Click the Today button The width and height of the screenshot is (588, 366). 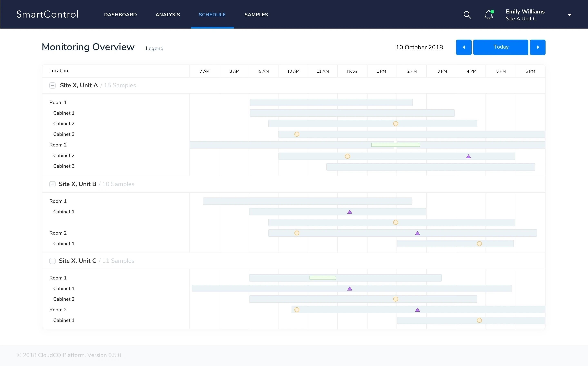(x=501, y=47)
